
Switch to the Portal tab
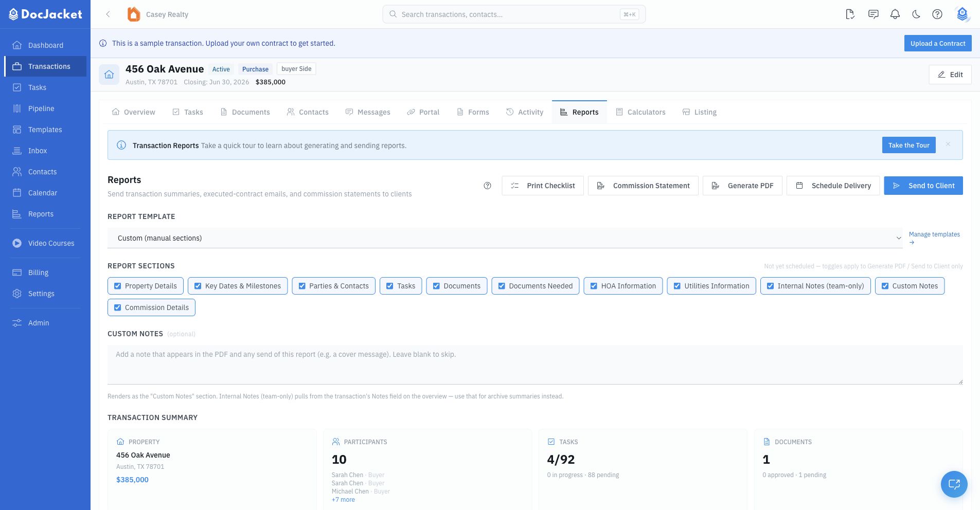click(423, 112)
